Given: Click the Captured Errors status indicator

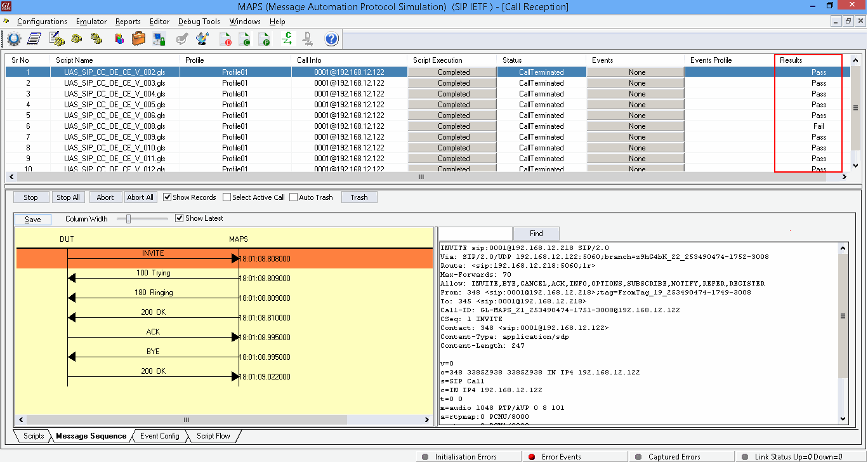Looking at the screenshot, I should click(x=638, y=456).
